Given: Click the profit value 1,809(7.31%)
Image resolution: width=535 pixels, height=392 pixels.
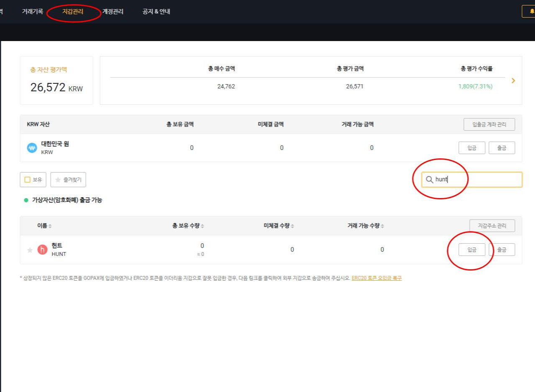Looking at the screenshot, I should point(475,86).
